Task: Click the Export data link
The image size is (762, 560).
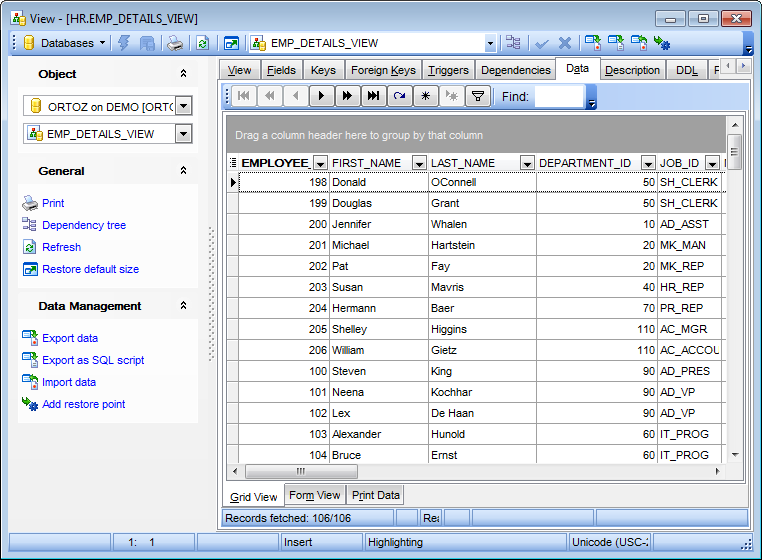Action: click(70, 338)
